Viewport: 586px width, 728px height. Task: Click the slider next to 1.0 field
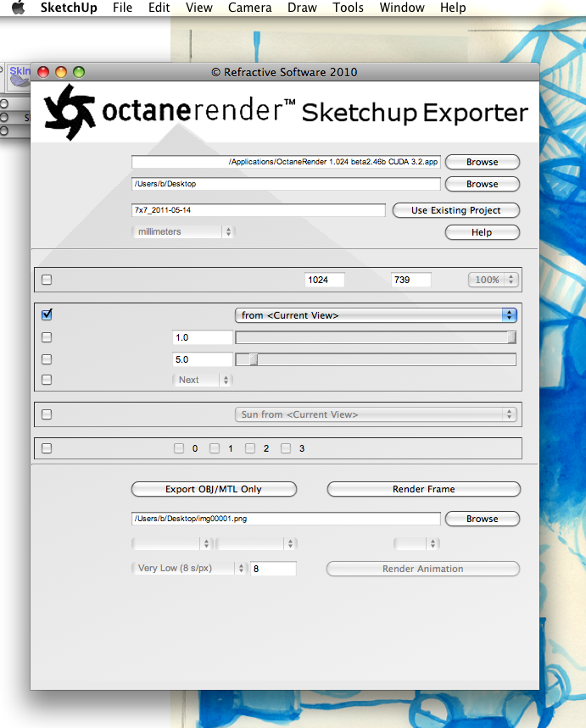click(376, 337)
